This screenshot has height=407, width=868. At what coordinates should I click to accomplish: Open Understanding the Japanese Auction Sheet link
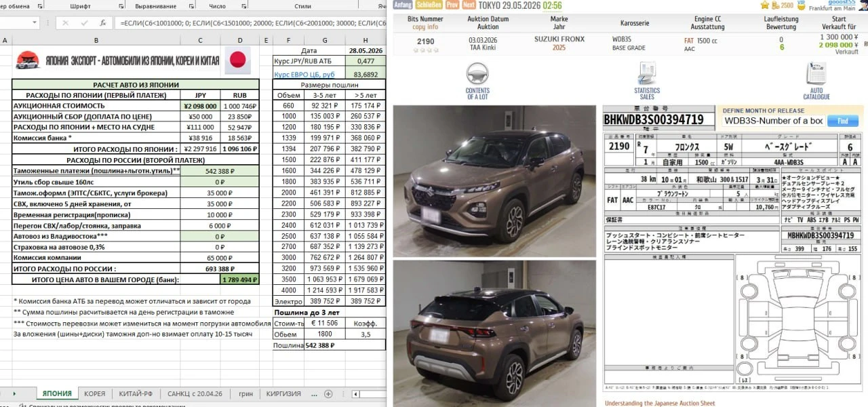pos(660,403)
